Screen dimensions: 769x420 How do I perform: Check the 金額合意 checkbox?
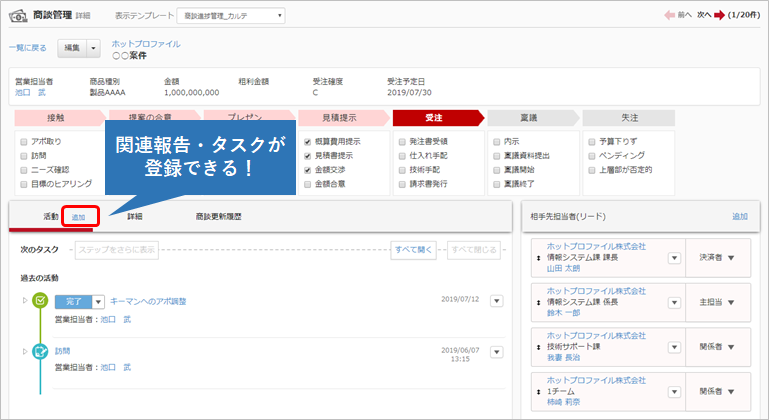coord(308,184)
